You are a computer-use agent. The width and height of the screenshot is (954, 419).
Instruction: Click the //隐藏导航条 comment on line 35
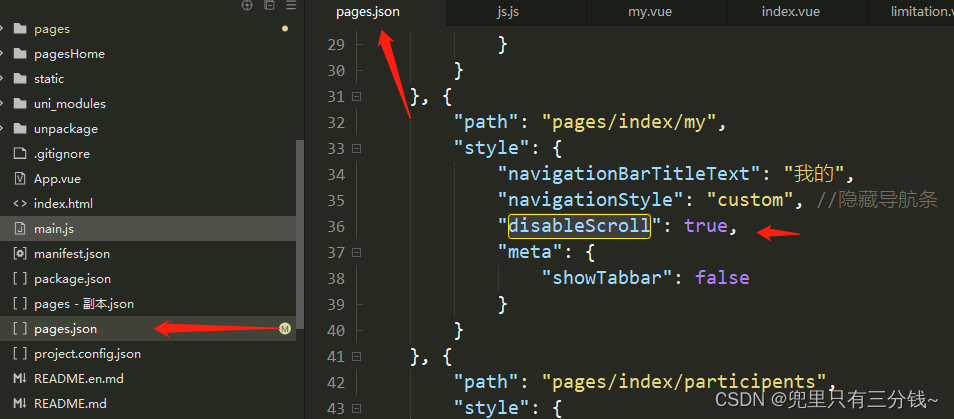pos(877,200)
